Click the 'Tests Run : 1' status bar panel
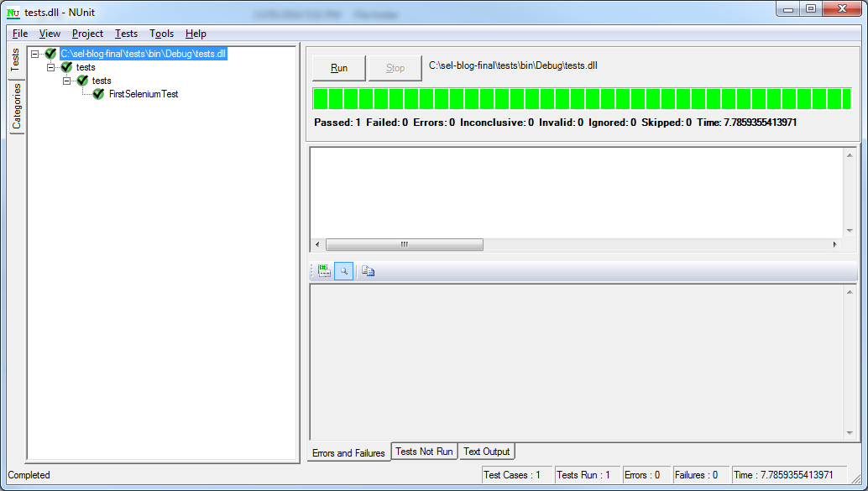 588,475
